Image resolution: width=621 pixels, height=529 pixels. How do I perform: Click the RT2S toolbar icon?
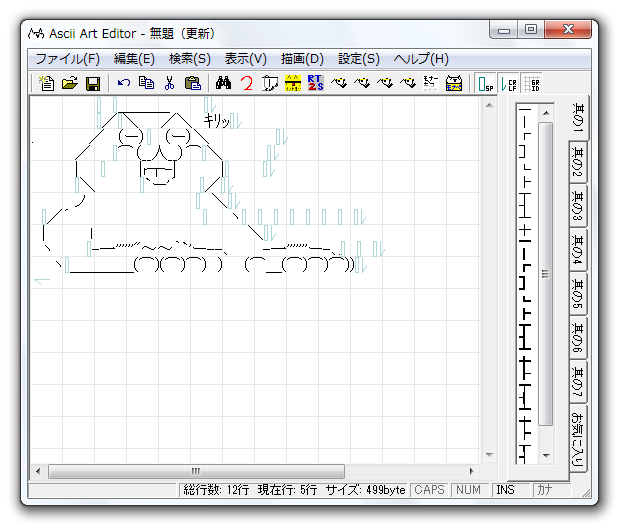(x=316, y=83)
